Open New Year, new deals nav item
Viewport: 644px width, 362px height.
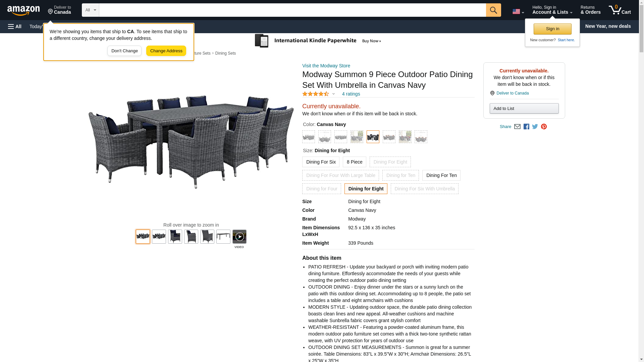(x=608, y=26)
